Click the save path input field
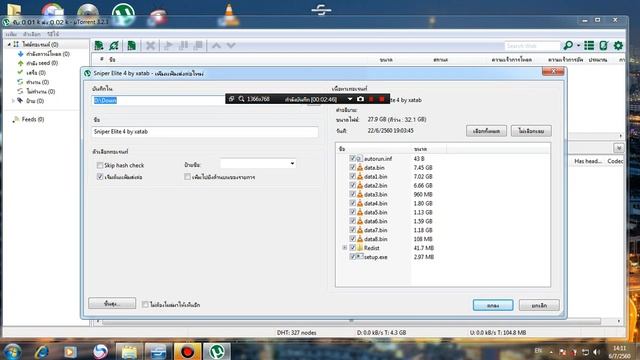This screenshot has width=640, height=360. (159, 100)
